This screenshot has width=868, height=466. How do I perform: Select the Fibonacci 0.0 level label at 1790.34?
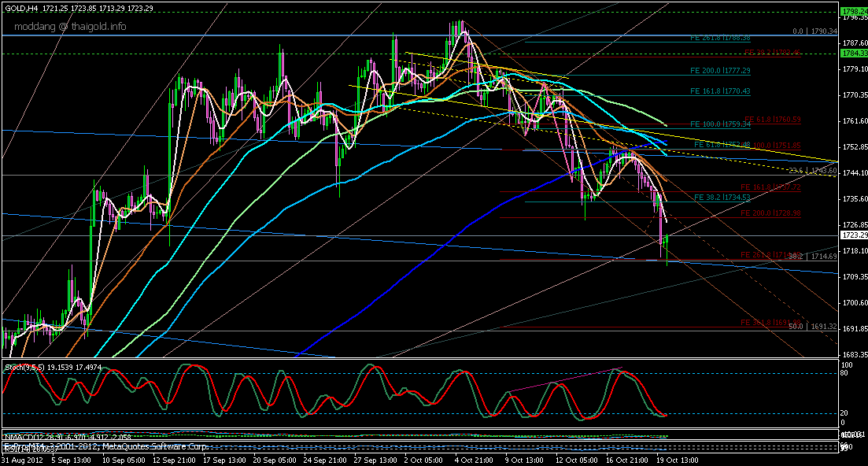(x=809, y=32)
